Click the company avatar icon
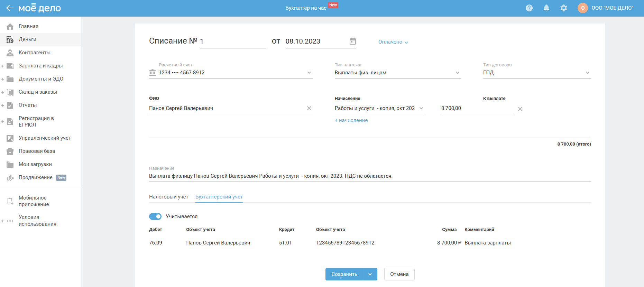This screenshot has height=287, width=644. coord(582,8)
